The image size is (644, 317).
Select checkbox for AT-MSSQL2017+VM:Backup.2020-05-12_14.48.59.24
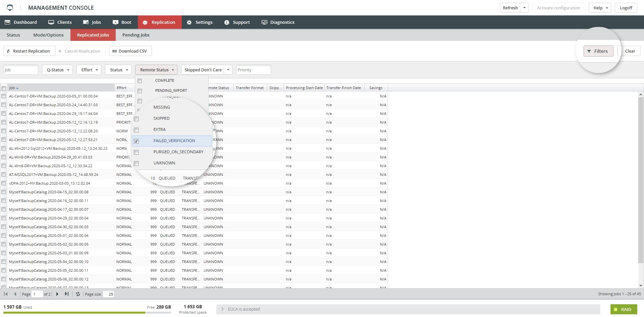click(x=4, y=174)
